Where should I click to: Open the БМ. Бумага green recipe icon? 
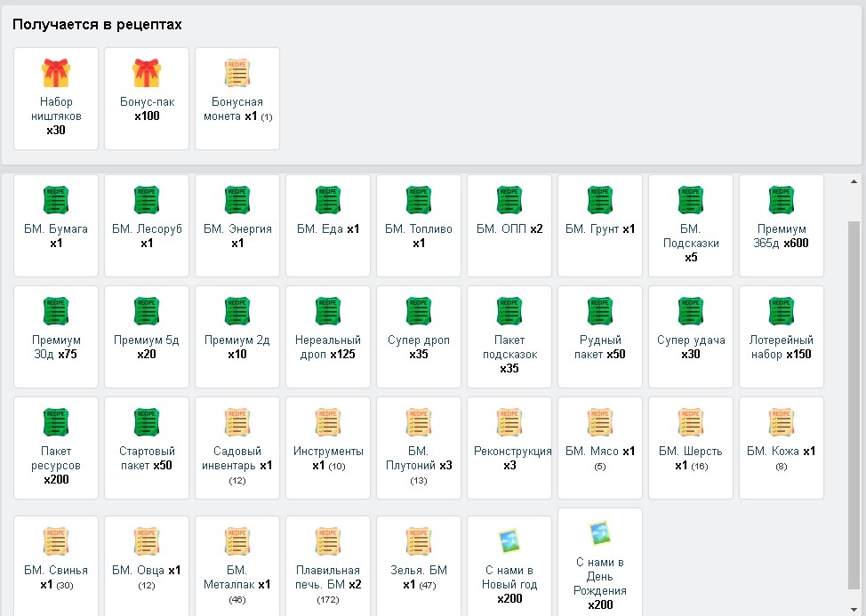point(56,200)
